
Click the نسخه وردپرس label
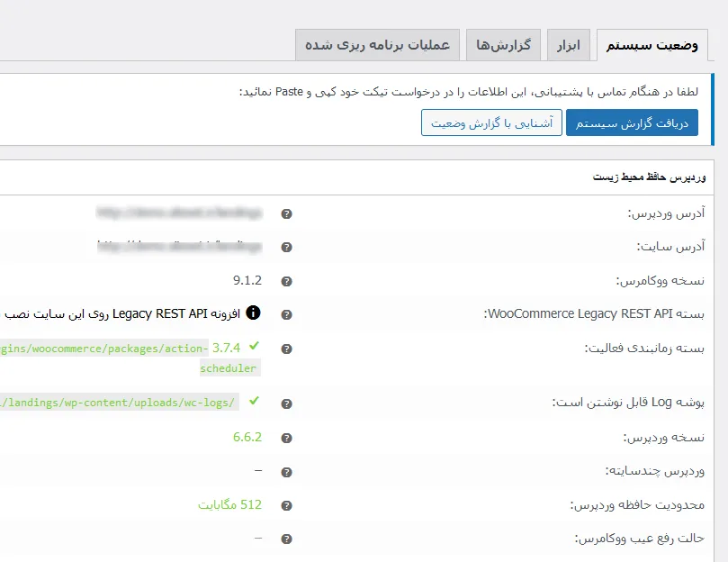(x=664, y=437)
